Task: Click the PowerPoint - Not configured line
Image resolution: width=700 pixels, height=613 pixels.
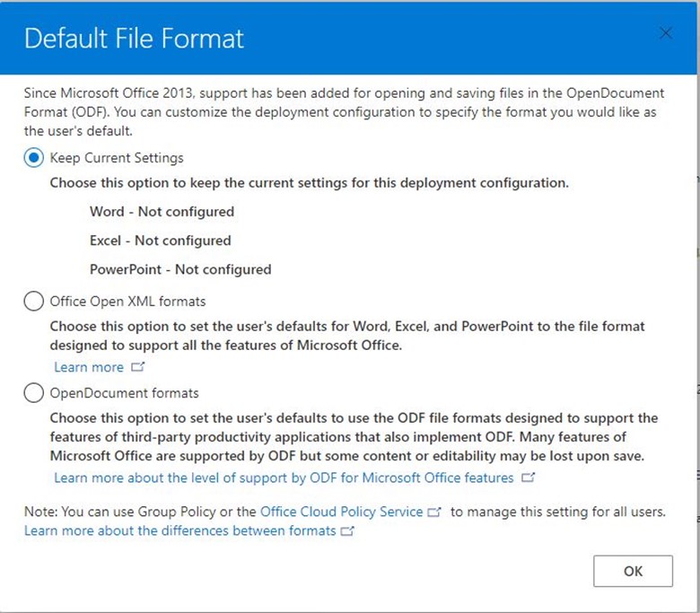Action: pyautogui.click(x=180, y=269)
